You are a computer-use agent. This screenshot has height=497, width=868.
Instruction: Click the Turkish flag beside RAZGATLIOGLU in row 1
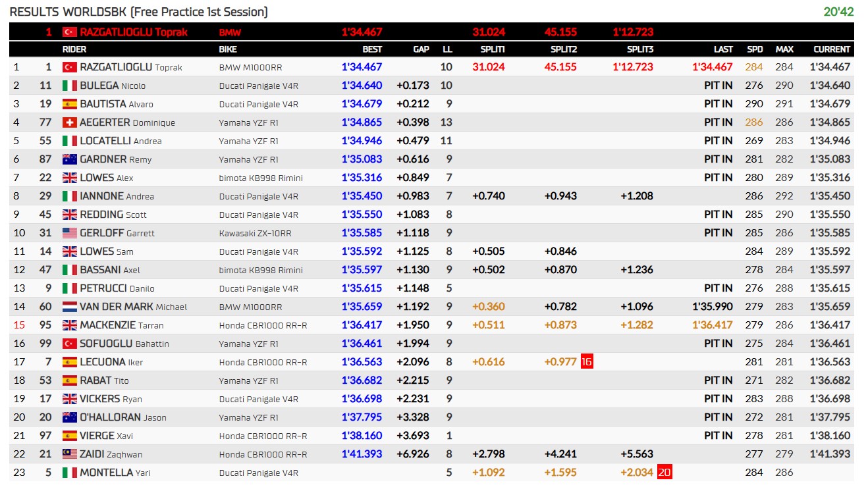click(x=70, y=67)
